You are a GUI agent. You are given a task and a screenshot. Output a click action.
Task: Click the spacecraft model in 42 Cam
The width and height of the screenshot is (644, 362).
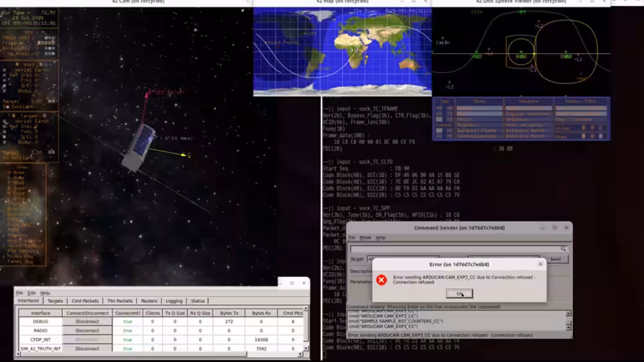[x=139, y=148]
